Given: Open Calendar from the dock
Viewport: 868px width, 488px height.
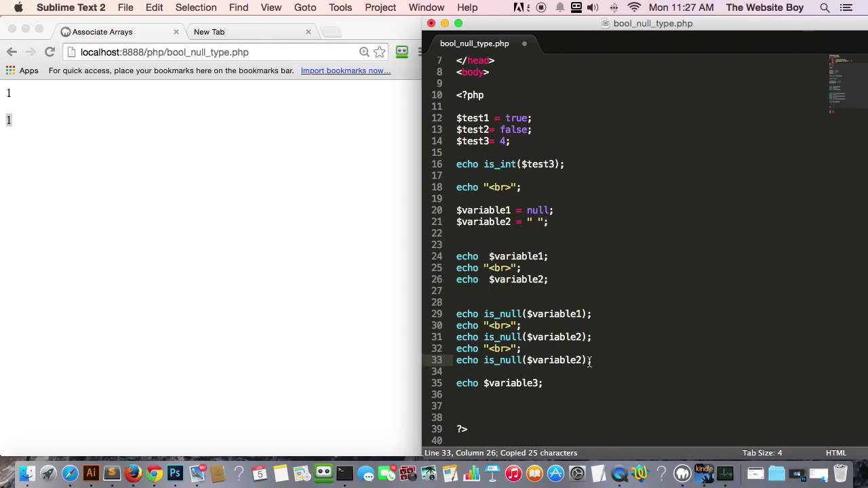Looking at the screenshot, I should coord(259,473).
